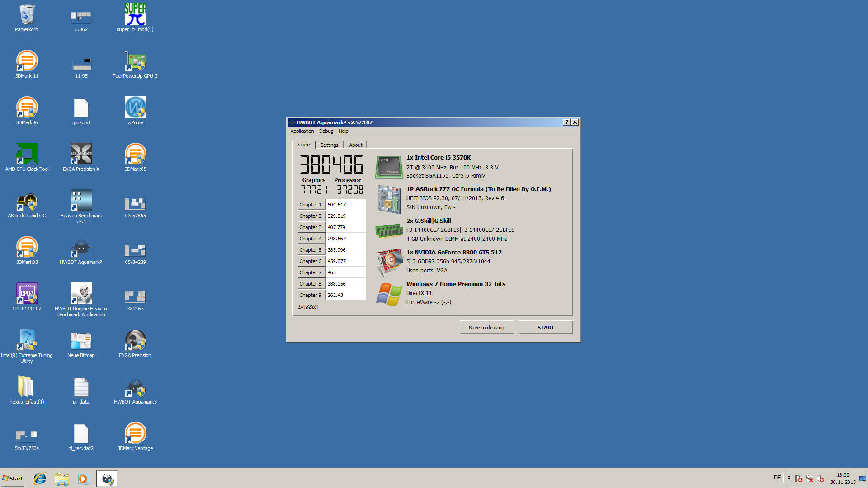Select the pi_data text file
868x488 pixels.
81,390
